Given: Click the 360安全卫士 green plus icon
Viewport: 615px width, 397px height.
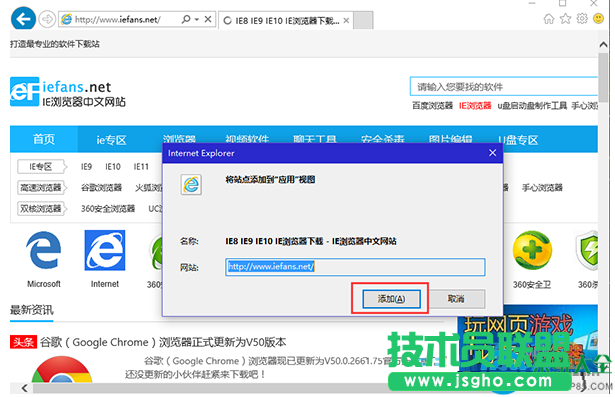Looking at the screenshot, I should coord(532,250).
